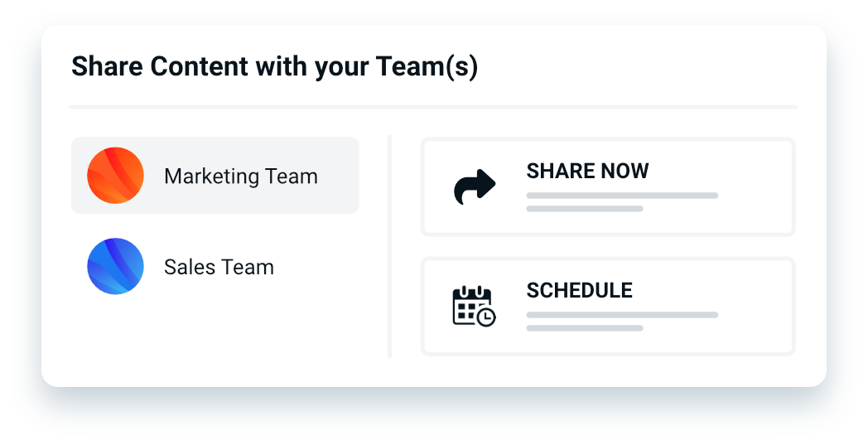Click the vertical divider between teams and options

[390, 246]
